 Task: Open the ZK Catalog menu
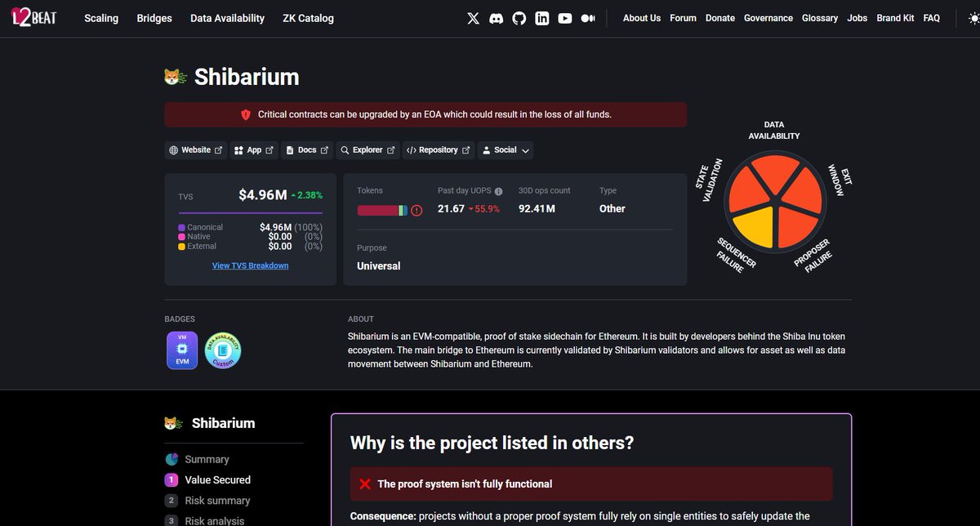(x=308, y=18)
